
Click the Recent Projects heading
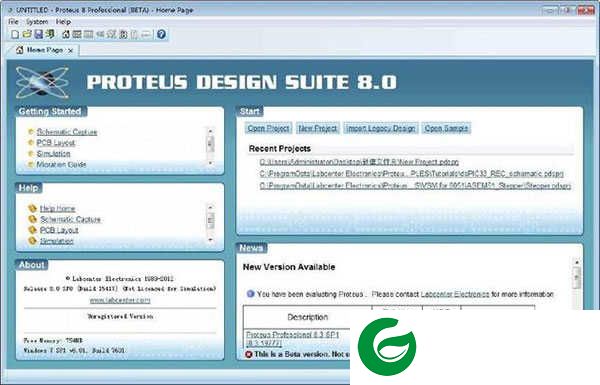280,149
